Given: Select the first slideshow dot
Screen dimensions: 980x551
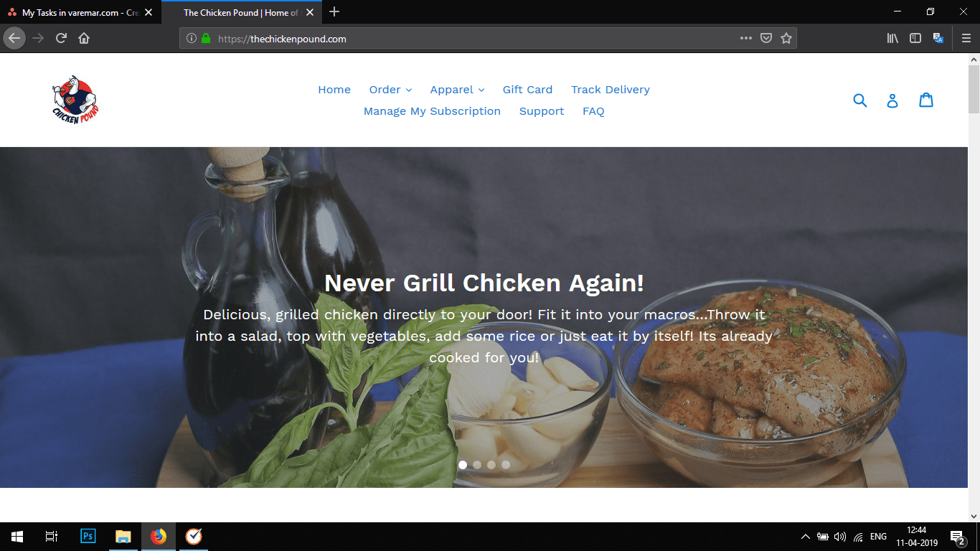Looking at the screenshot, I should (x=463, y=465).
